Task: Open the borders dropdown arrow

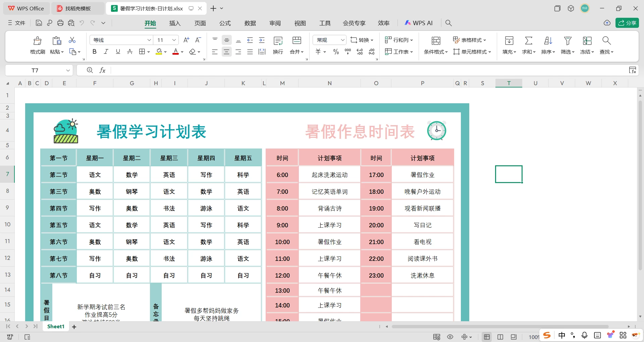Action: point(148,52)
